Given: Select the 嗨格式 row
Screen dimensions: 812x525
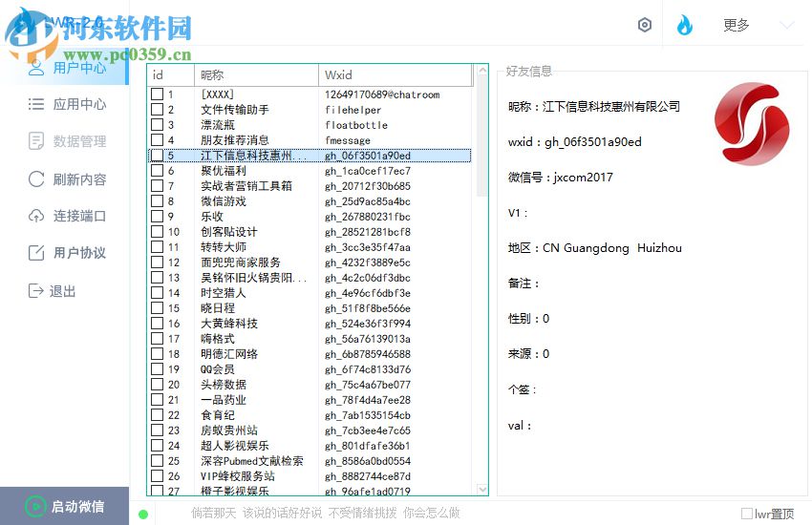Looking at the screenshot, I should [310, 339].
